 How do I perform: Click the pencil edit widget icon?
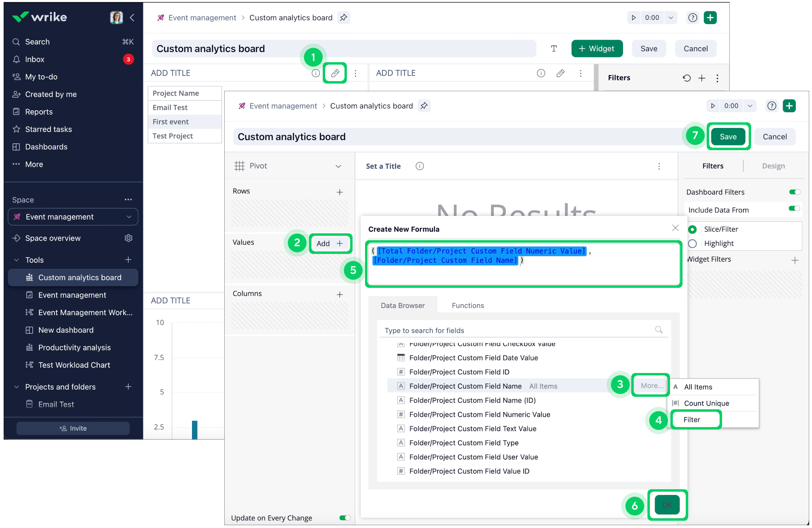coord(335,73)
